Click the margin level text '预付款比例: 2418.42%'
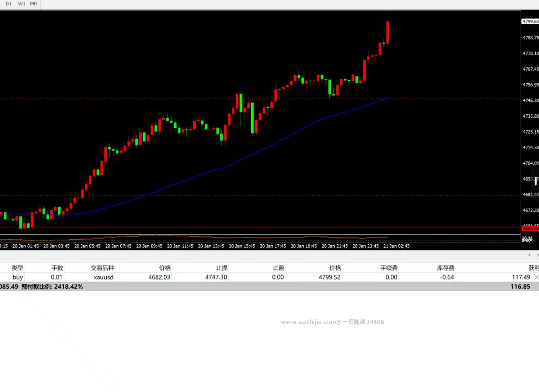 click(52, 287)
